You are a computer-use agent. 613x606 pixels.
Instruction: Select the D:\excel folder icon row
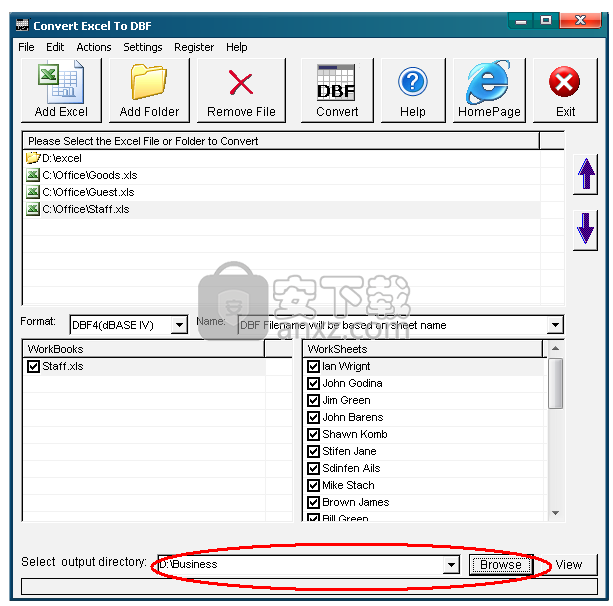[33, 158]
